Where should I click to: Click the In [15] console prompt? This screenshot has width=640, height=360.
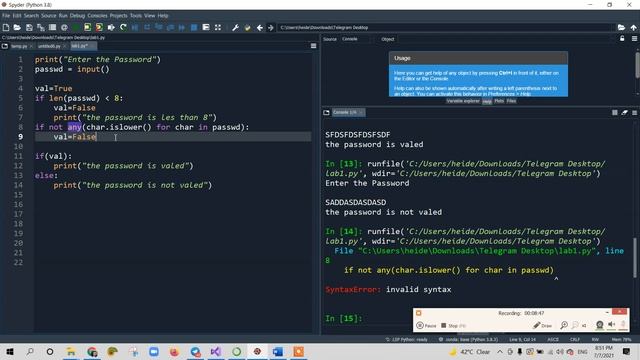pyautogui.click(x=343, y=318)
